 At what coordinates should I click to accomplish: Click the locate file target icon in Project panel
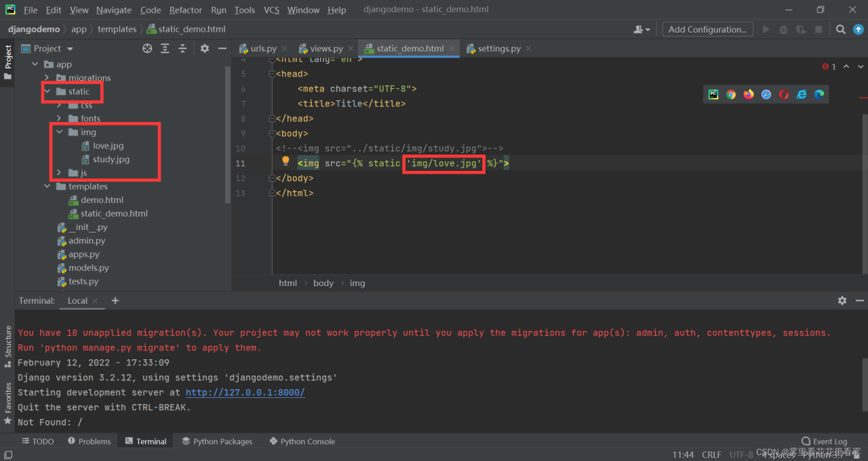coord(147,48)
